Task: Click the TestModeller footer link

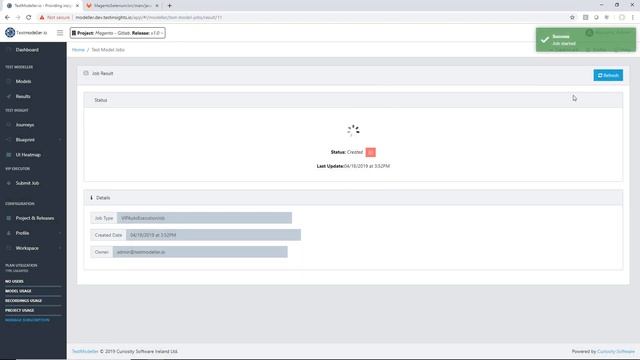Action: point(85,351)
